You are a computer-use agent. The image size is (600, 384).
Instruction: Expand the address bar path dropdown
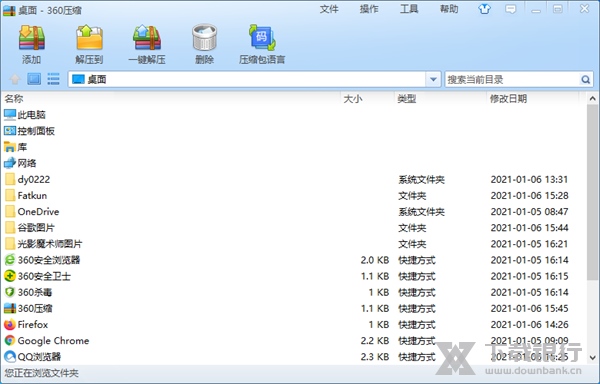click(x=433, y=80)
